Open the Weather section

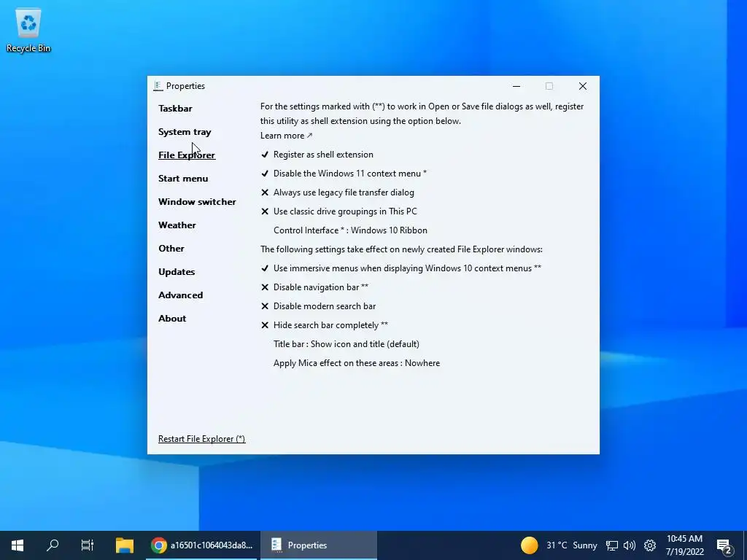tap(177, 225)
